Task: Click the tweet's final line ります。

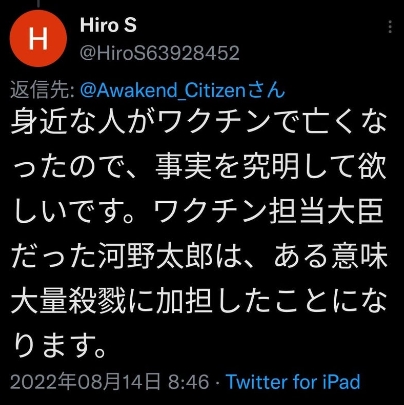Action: [x=59, y=347]
